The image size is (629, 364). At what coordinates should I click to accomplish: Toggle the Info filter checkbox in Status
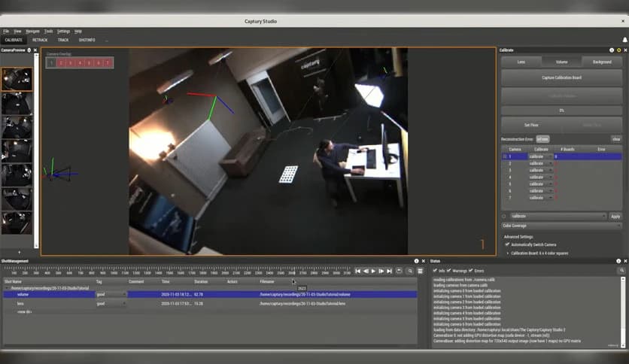pyautogui.click(x=435, y=271)
